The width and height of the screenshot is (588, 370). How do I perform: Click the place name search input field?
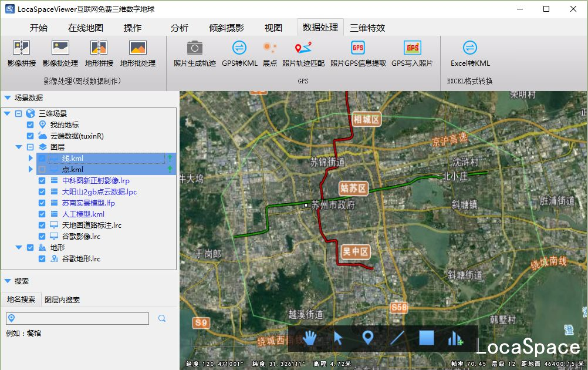[x=77, y=318]
